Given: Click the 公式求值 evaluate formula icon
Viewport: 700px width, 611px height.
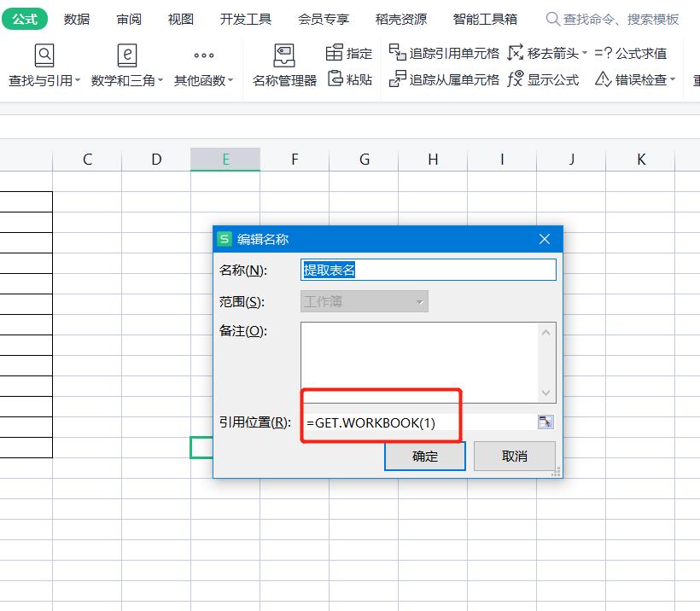Looking at the screenshot, I should click(632, 51).
